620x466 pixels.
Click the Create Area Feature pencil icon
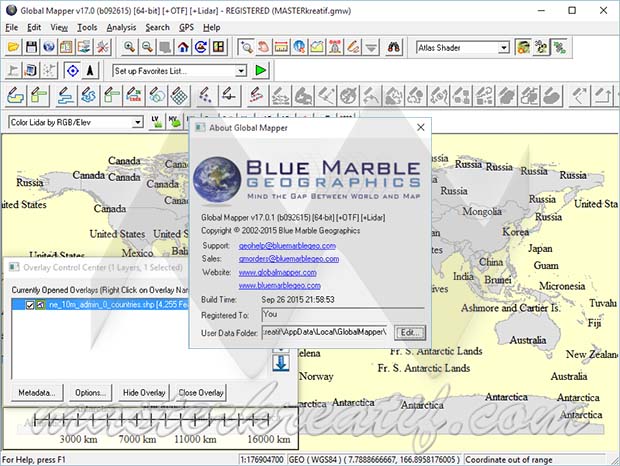pyautogui.click(x=16, y=96)
